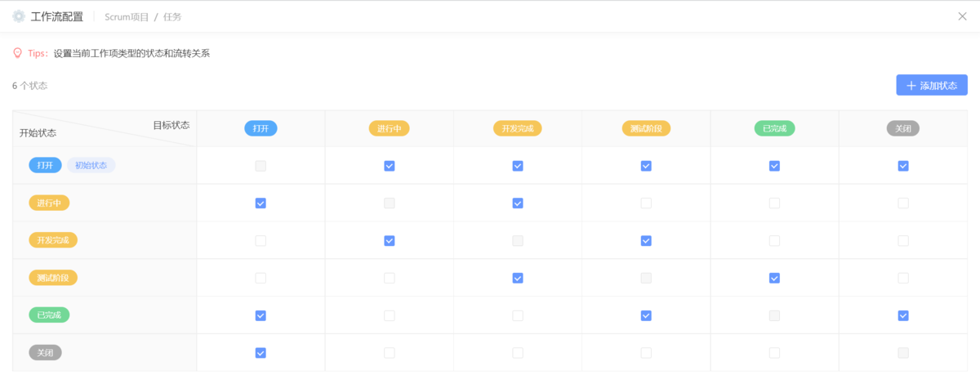Image resolution: width=980 pixels, height=384 pixels.
Task: Click the 添加状态 button
Action: point(932,86)
